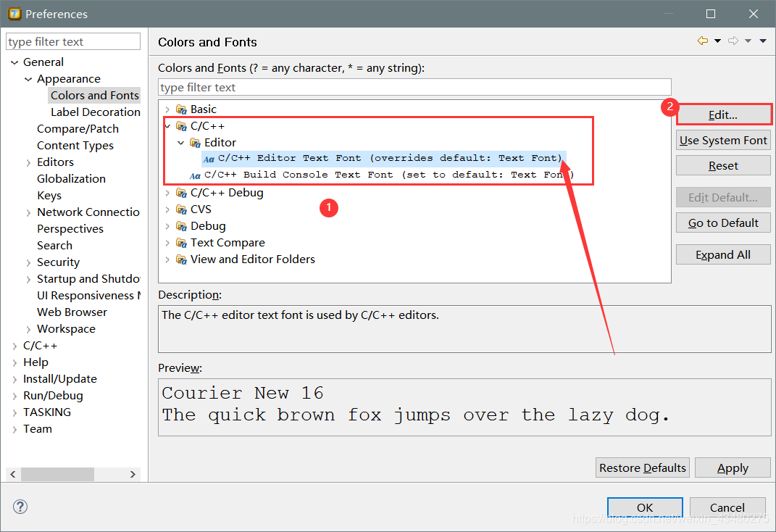The image size is (776, 532).
Task: Click the Basic category folder icon
Action: (x=181, y=109)
